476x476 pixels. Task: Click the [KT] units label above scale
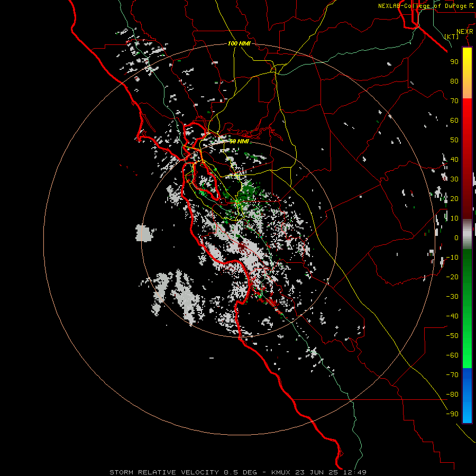452,36
